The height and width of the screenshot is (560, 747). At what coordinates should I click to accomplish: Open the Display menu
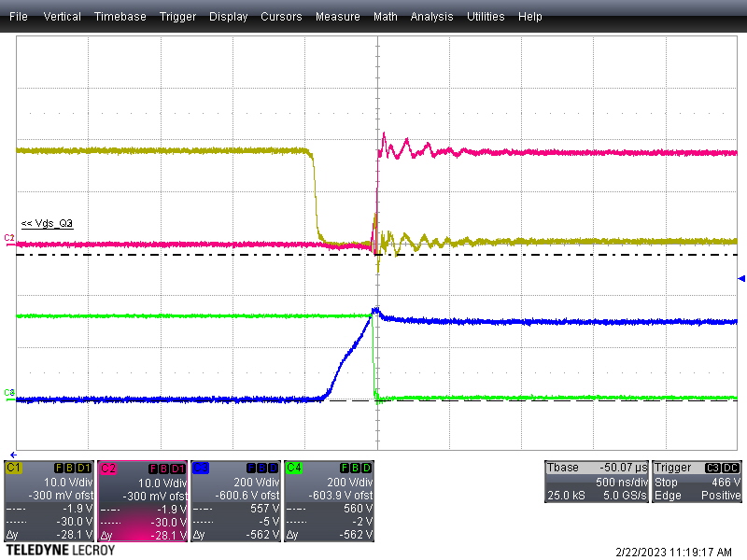click(228, 17)
